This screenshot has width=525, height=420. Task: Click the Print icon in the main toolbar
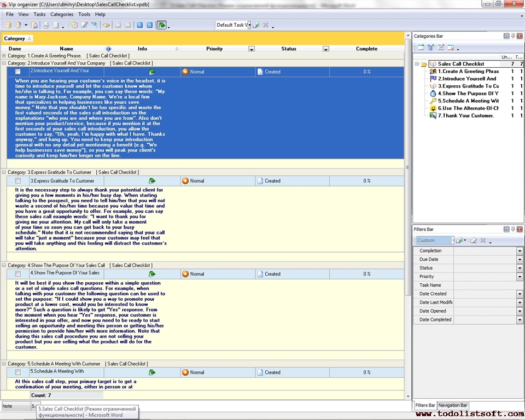click(46, 25)
